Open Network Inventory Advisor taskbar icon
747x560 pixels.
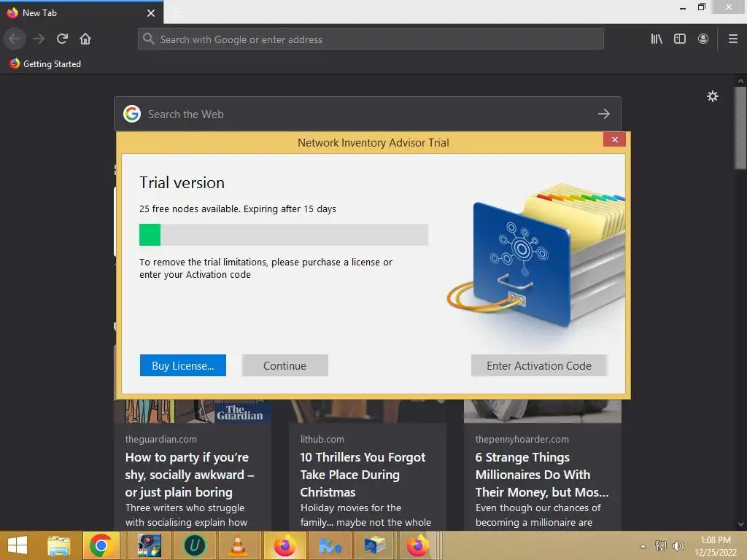tap(375, 545)
